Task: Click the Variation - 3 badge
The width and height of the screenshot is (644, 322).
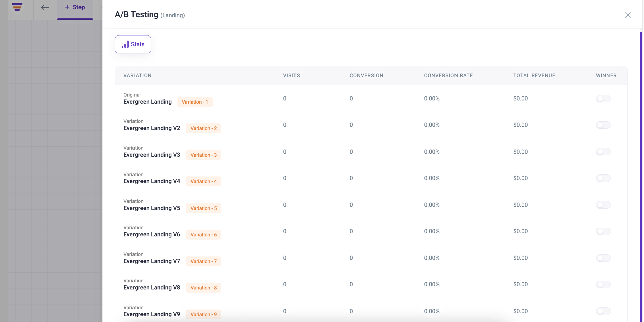Action: (x=204, y=155)
